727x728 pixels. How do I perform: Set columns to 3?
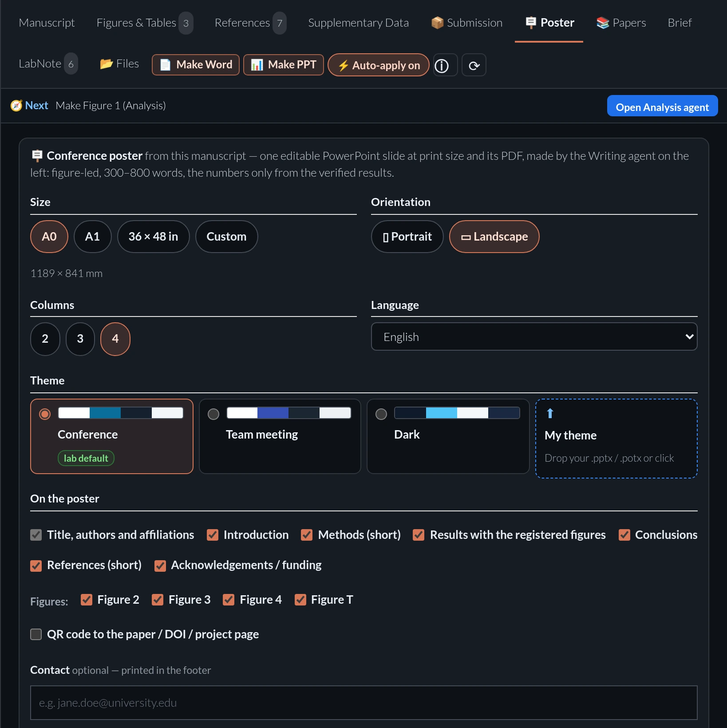pyautogui.click(x=80, y=339)
